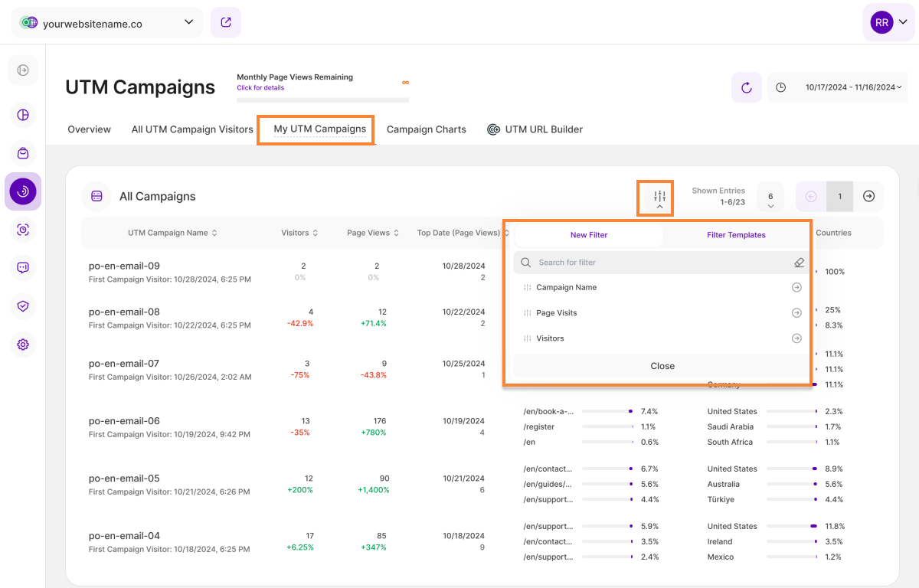This screenshot has width=919, height=588.
Task: Switch to the Campaign Charts tab
Action: click(x=426, y=129)
